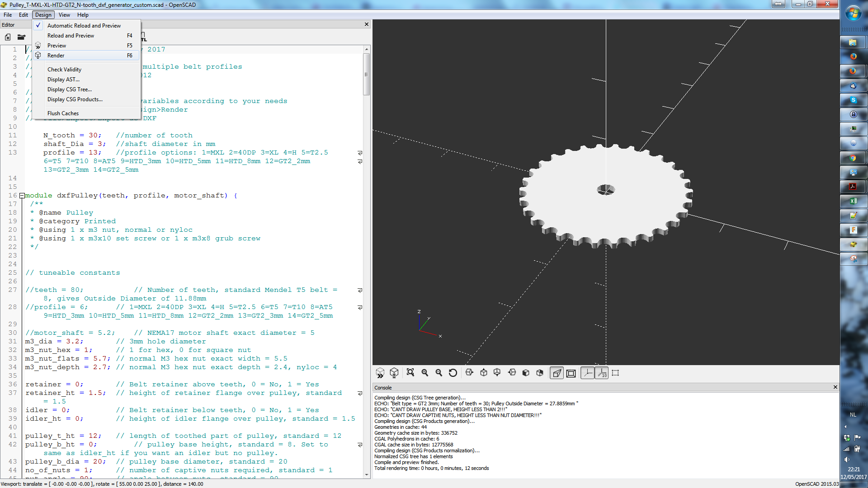Select Display AST... menu entry
Image resolution: width=868 pixels, height=488 pixels.
click(x=86, y=80)
